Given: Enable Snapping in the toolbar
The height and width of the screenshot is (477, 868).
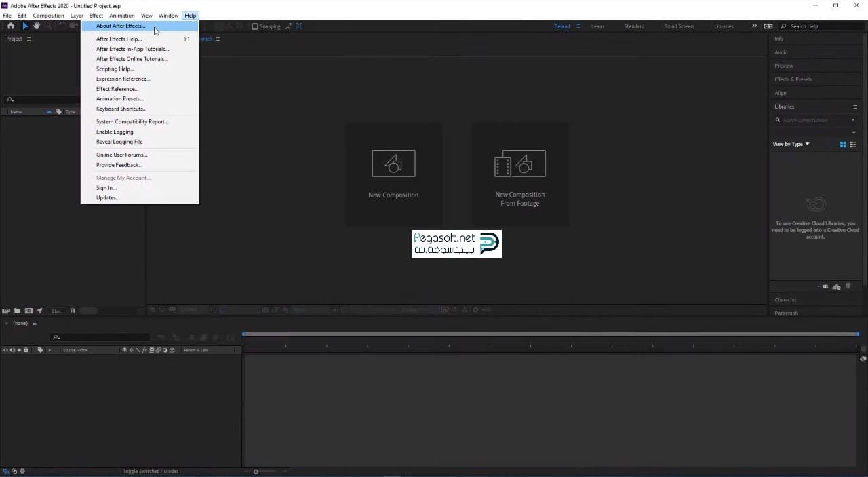Looking at the screenshot, I should 255,26.
